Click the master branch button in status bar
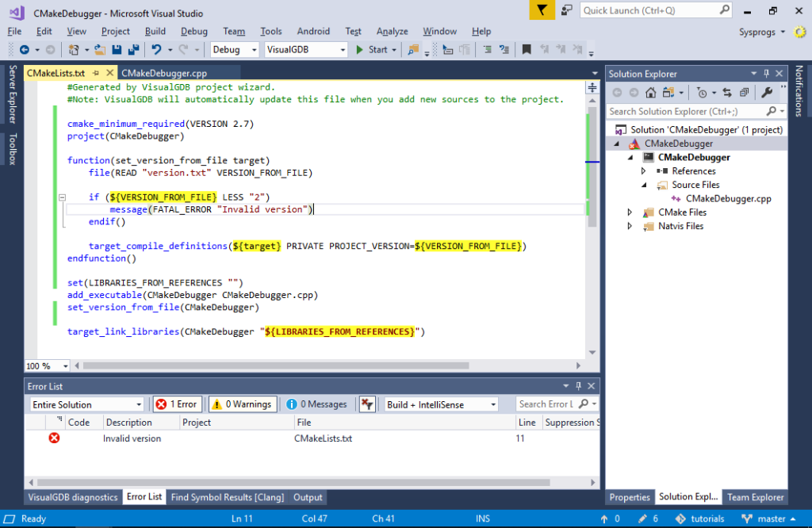 769,518
